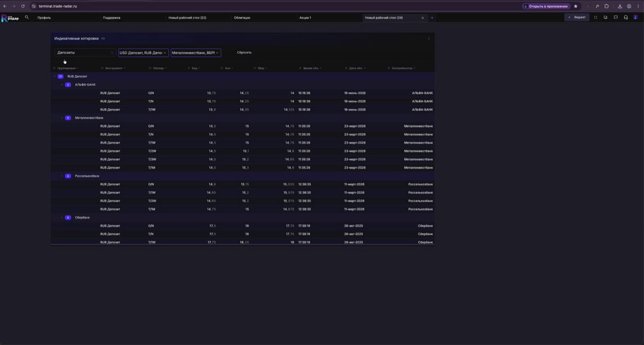Switch to Новый рабочий стол (22) tab
Image resolution: width=644 pixels, height=345 pixels.
click(x=187, y=18)
